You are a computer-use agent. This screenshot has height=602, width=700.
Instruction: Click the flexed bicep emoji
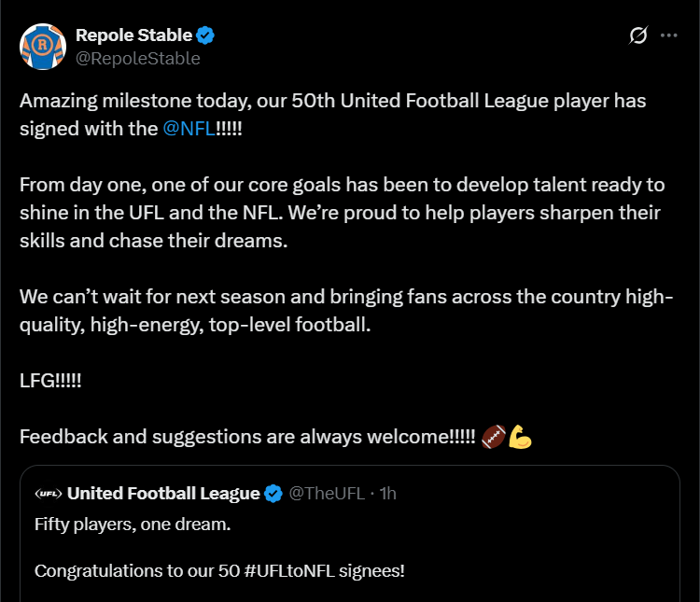point(520,436)
